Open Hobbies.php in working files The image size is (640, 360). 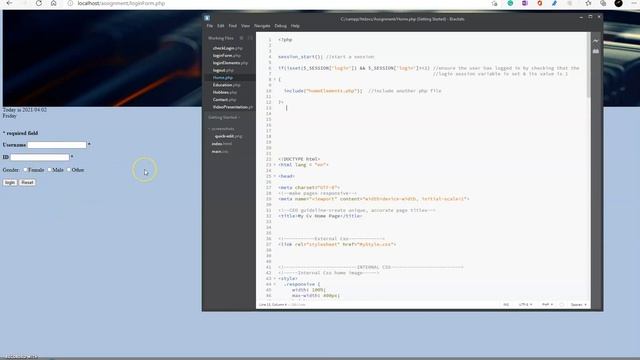pos(224,92)
